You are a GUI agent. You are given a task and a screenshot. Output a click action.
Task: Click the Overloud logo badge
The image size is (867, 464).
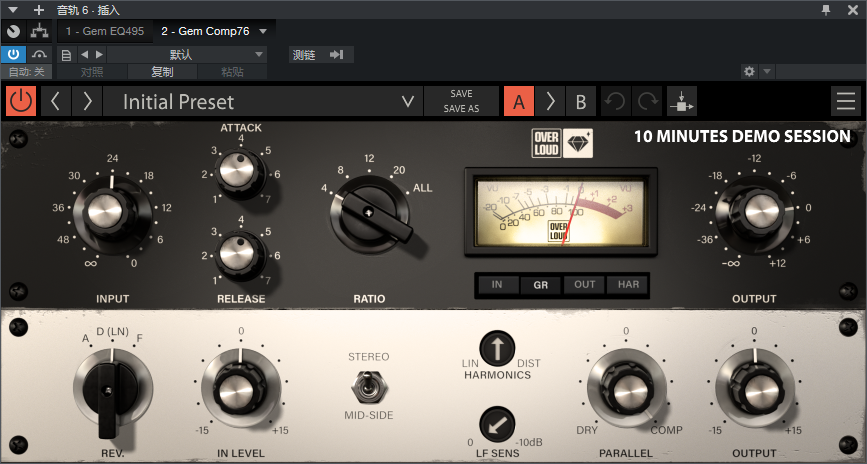click(x=546, y=143)
